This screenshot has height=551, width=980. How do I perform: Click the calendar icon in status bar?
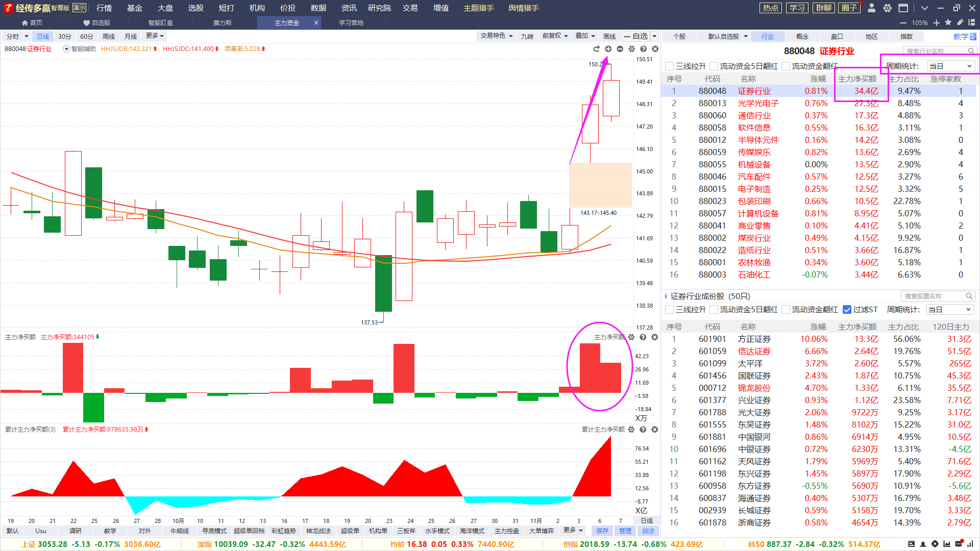click(x=911, y=544)
